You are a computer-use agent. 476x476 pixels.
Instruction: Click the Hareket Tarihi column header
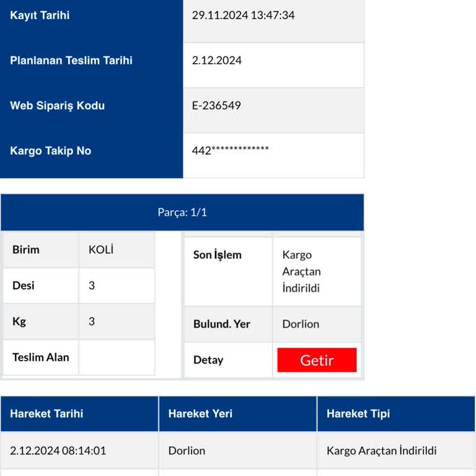pos(46,414)
